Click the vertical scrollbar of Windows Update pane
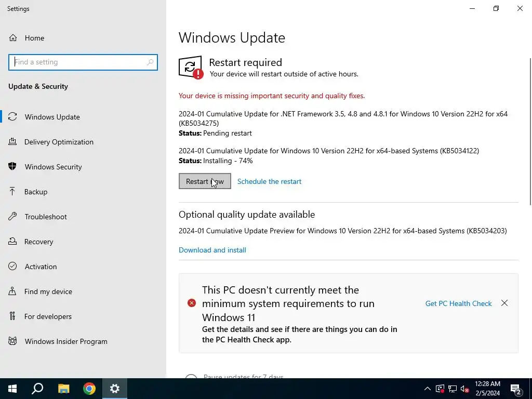532x399 pixels. [x=530, y=131]
